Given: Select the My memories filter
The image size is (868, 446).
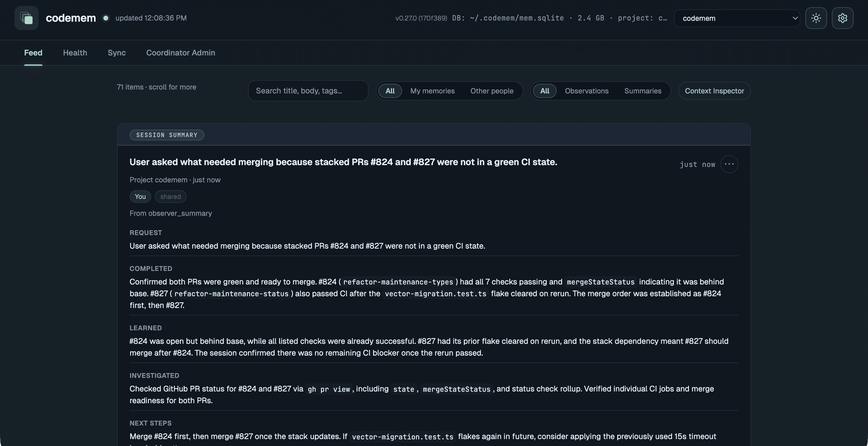Looking at the screenshot, I should click(432, 91).
